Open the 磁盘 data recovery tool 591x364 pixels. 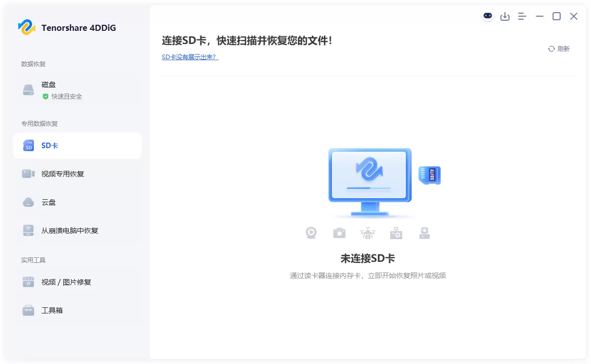[49, 88]
